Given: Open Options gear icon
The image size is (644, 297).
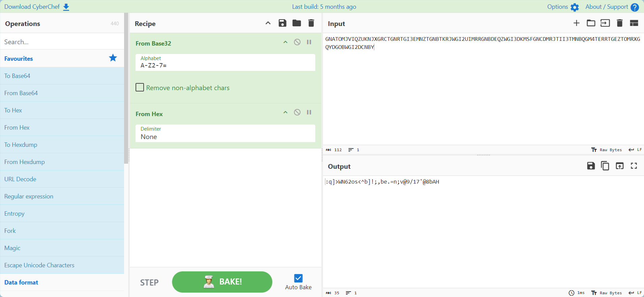Looking at the screenshot, I should click(x=575, y=7).
